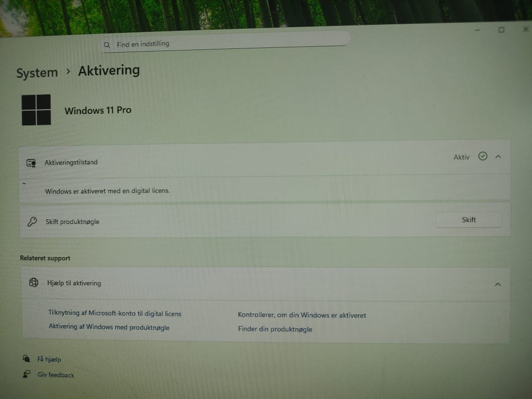Click the Skift button
532x399 pixels.
point(469,220)
